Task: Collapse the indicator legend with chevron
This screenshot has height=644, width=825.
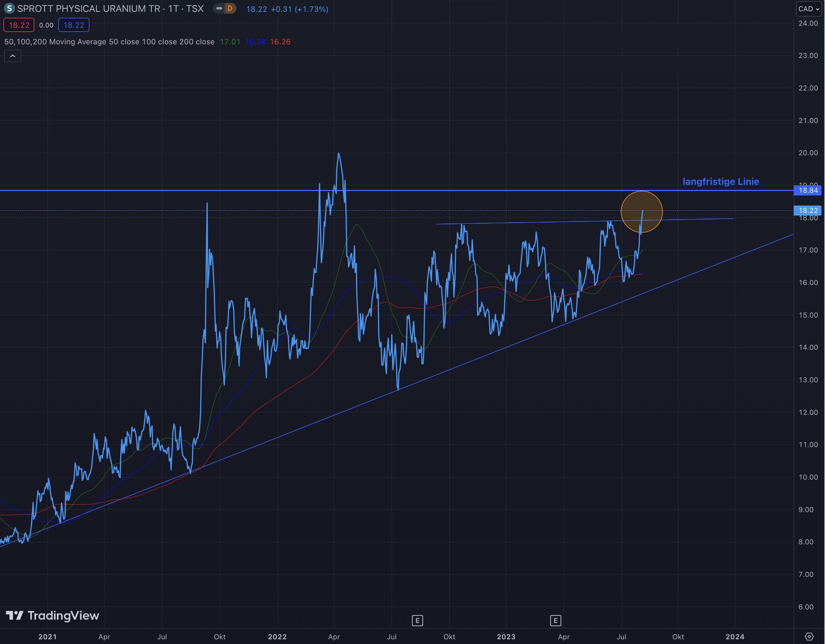Action: tap(12, 56)
